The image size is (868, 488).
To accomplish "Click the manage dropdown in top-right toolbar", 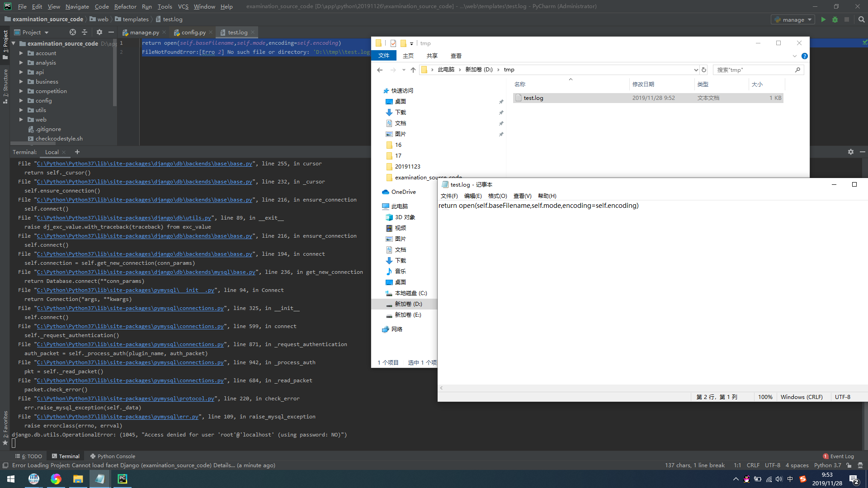I will pos(791,20).
